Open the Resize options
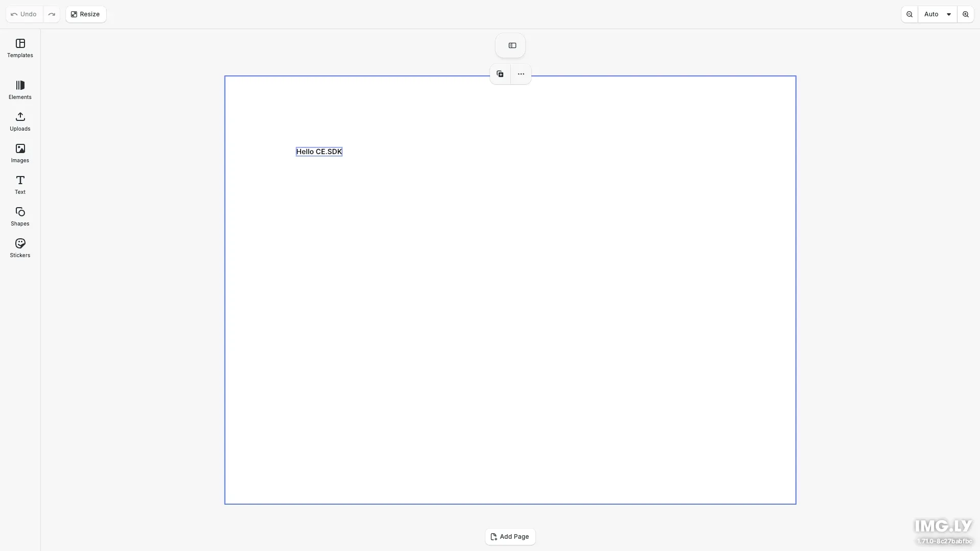The height and width of the screenshot is (551, 980). tap(85, 14)
